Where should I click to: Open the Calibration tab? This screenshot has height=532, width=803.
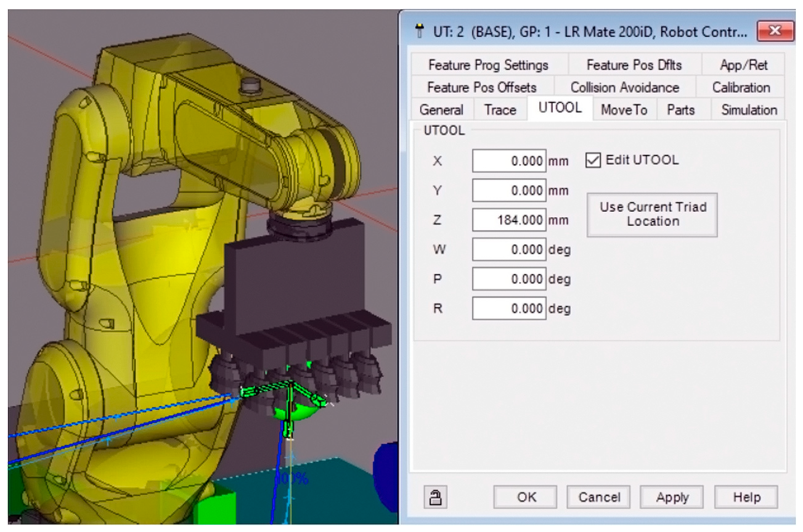click(x=741, y=88)
